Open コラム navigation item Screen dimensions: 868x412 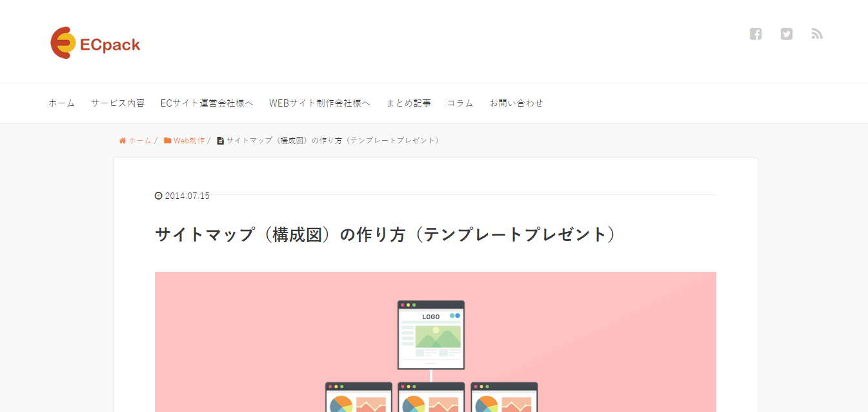click(x=460, y=103)
